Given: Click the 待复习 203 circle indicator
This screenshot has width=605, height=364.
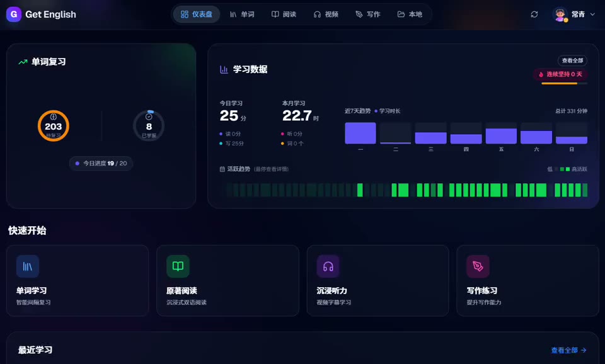Looking at the screenshot, I should pos(54,126).
